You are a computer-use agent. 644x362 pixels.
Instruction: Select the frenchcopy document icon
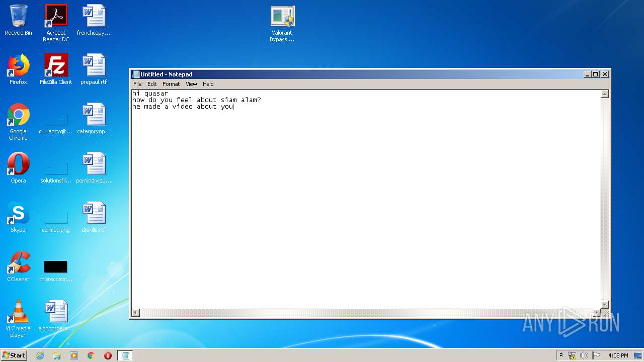coord(94,20)
